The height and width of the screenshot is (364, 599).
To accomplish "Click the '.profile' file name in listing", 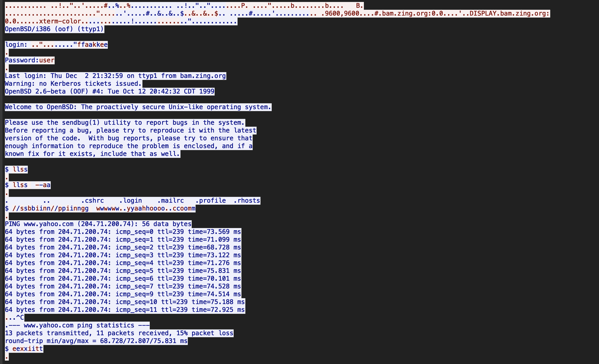I will (211, 201).
